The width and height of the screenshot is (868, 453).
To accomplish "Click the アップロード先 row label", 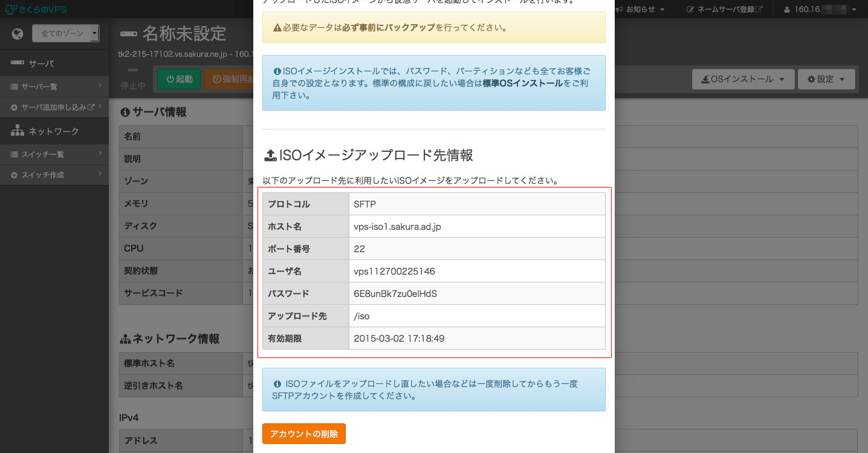I will pyautogui.click(x=297, y=316).
